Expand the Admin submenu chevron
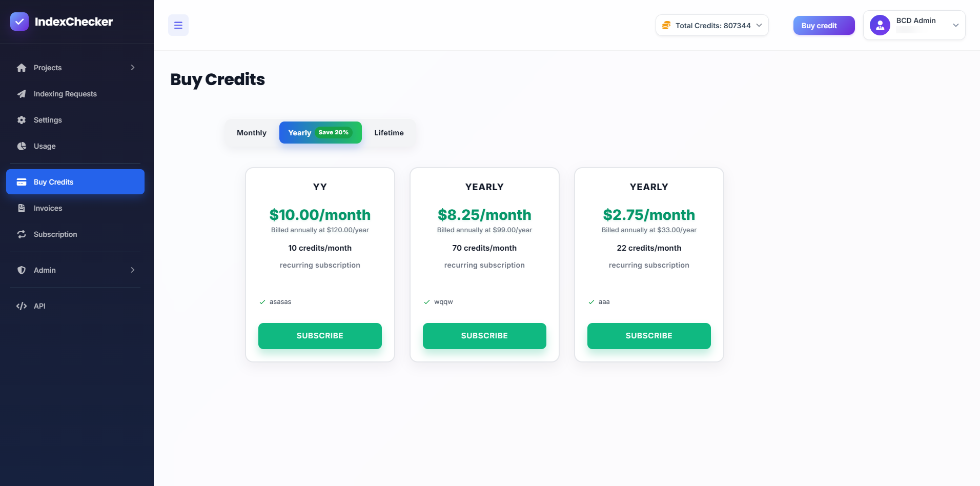The height and width of the screenshot is (486, 980). tap(133, 270)
